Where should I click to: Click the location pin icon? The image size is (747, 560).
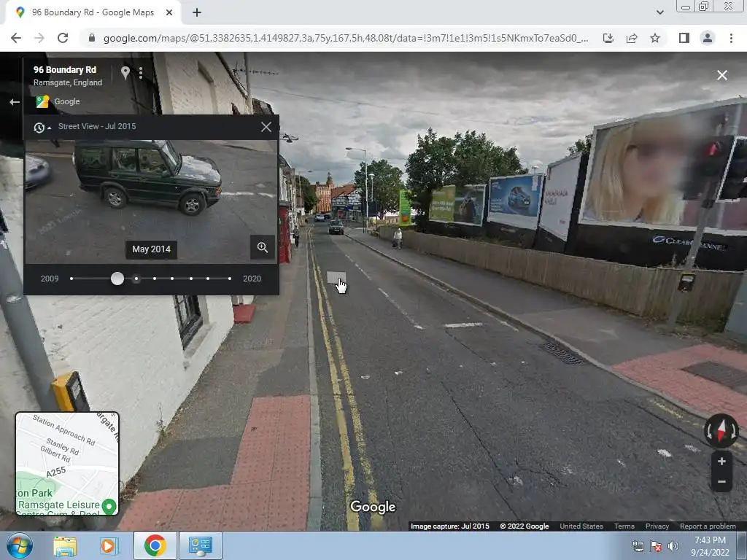pos(125,73)
